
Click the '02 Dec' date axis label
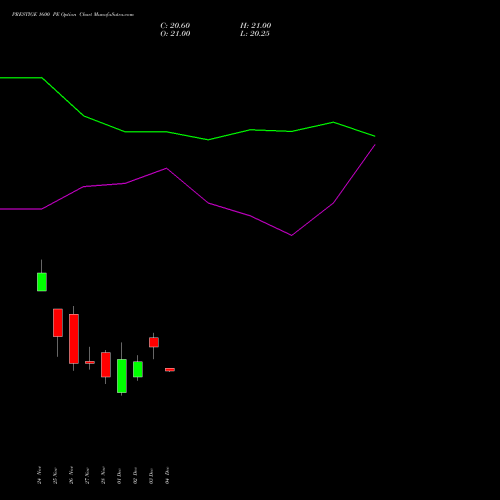click(x=135, y=476)
